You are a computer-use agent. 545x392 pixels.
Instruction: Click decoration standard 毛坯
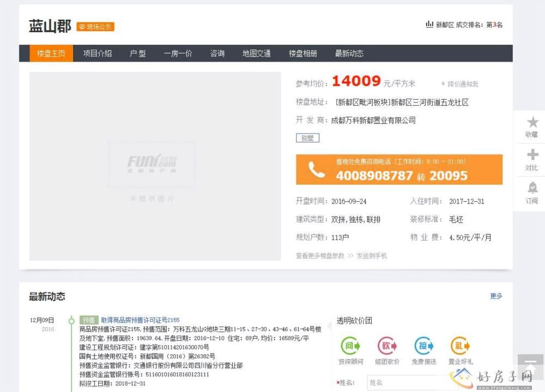click(x=456, y=220)
